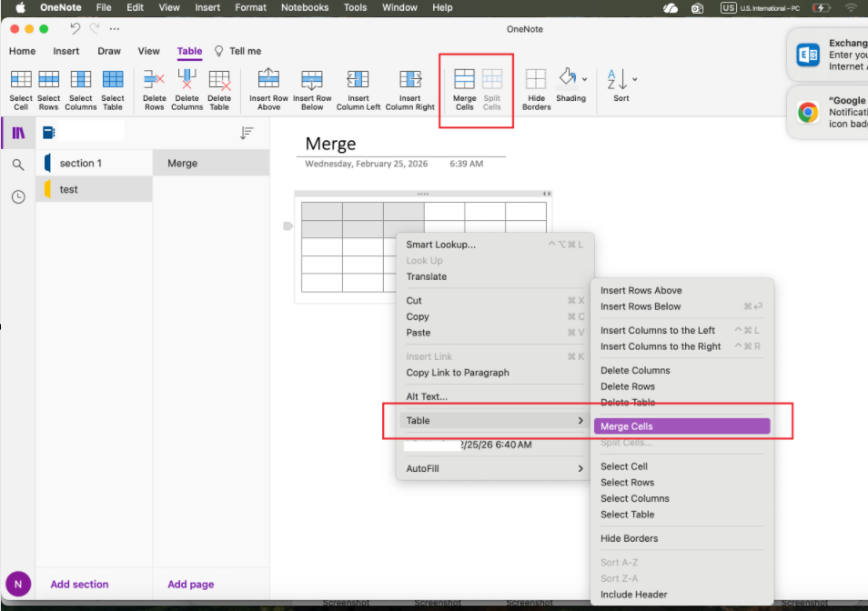Choose Insert Rows Above in submenu

[681, 291]
